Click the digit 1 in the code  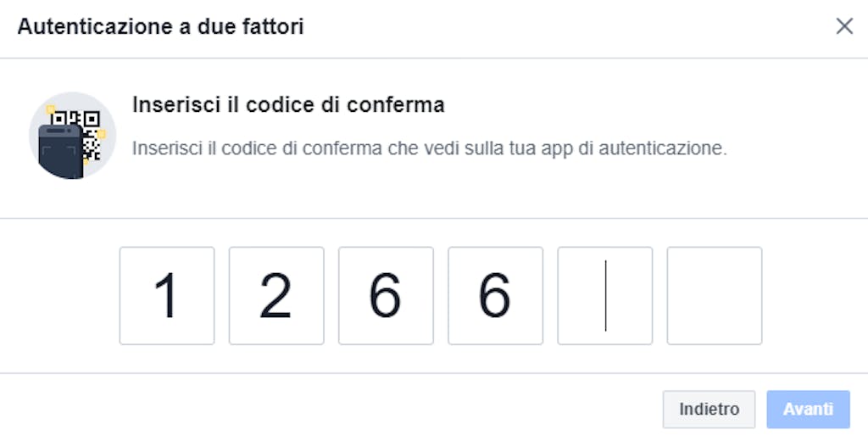166,296
